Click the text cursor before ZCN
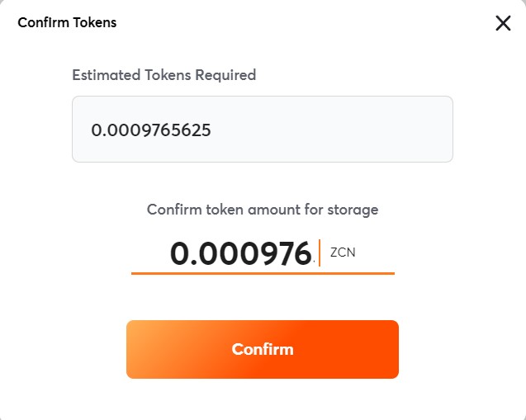The width and height of the screenshot is (526, 420). (320, 253)
